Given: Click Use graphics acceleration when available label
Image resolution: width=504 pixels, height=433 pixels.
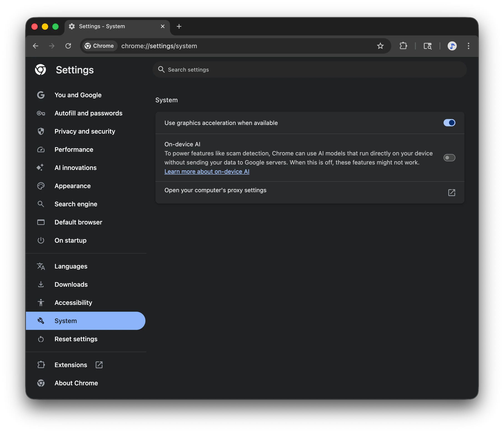Looking at the screenshot, I should click(x=221, y=123).
